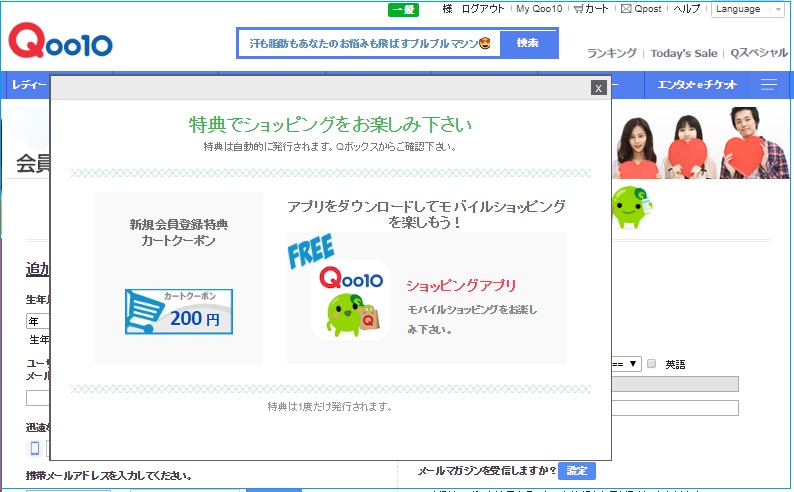Click the ログアウト logout link
The image size is (794, 492).
coord(483,9)
